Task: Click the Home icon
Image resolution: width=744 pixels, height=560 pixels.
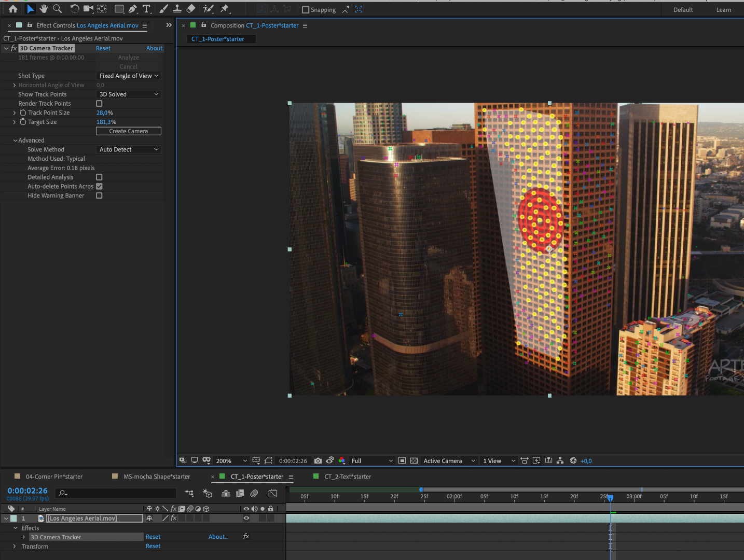Action: pos(13,9)
